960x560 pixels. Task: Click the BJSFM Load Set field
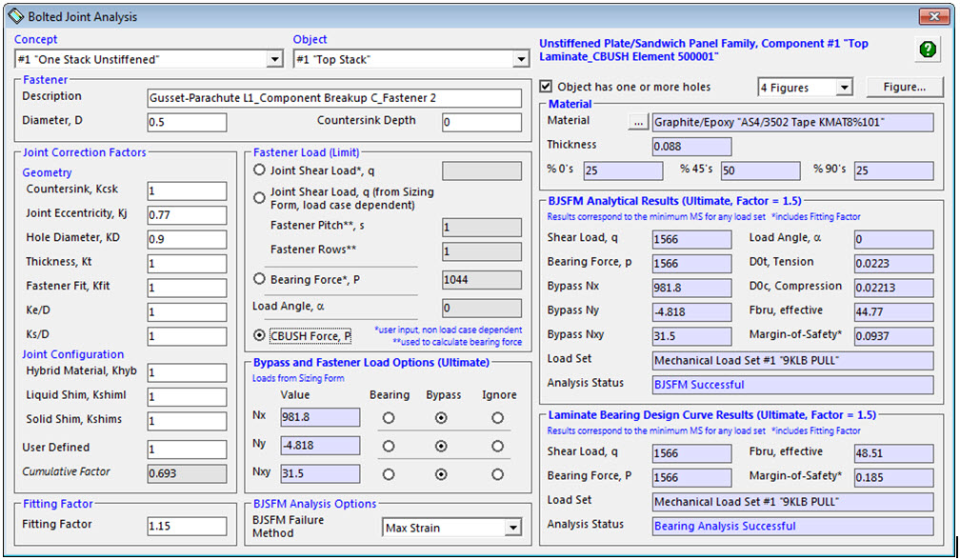(x=792, y=361)
